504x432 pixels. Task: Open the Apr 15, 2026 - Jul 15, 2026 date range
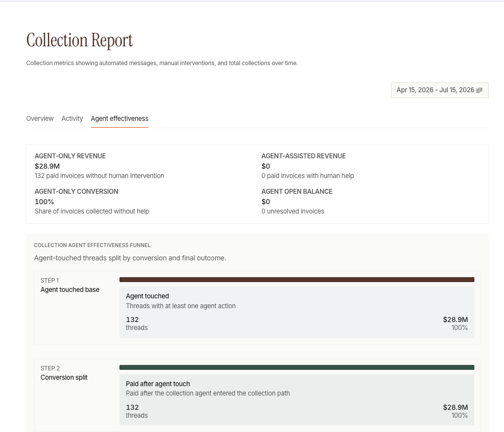(x=439, y=90)
